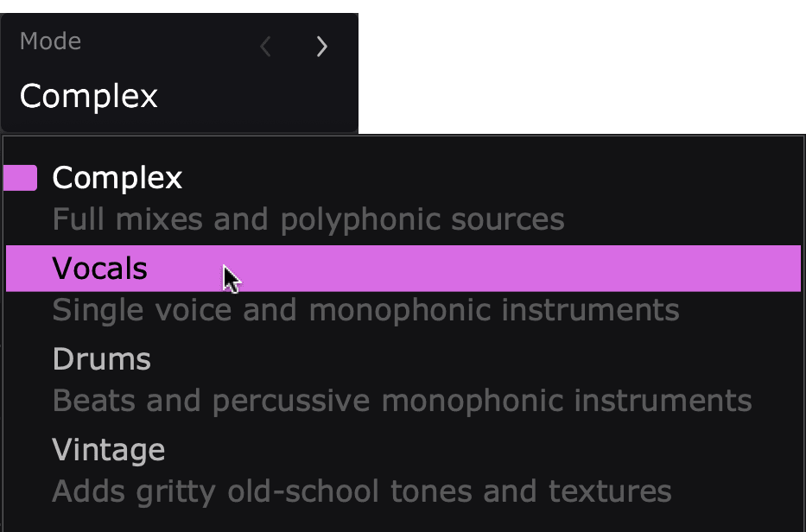The width and height of the screenshot is (806, 532).
Task: Select the Vocals mode option
Action: pyautogui.click(x=100, y=269)
